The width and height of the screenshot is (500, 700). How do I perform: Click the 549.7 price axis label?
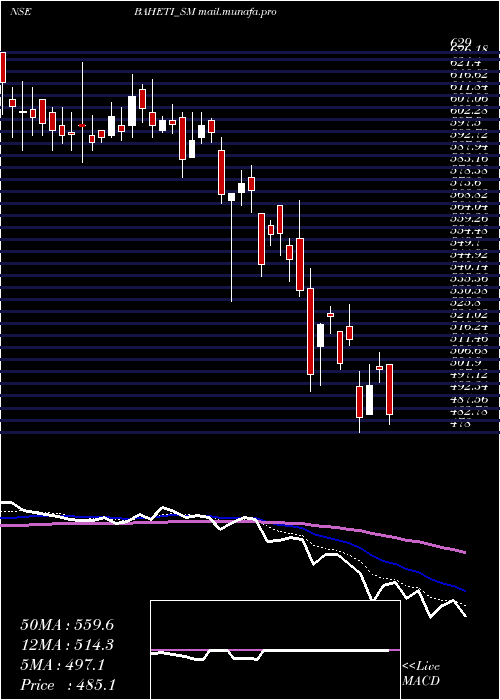[465, 243]
